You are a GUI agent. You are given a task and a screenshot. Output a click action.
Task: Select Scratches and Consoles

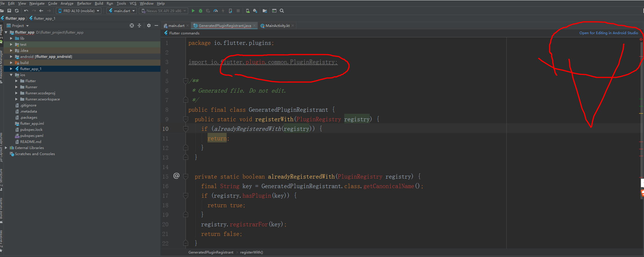[35, 154]
